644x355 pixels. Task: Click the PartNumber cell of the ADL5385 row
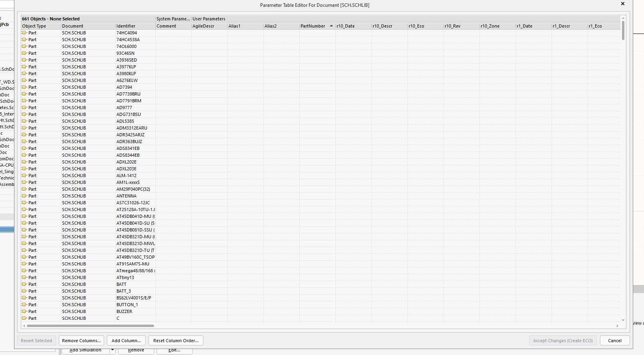coord(317,121)
